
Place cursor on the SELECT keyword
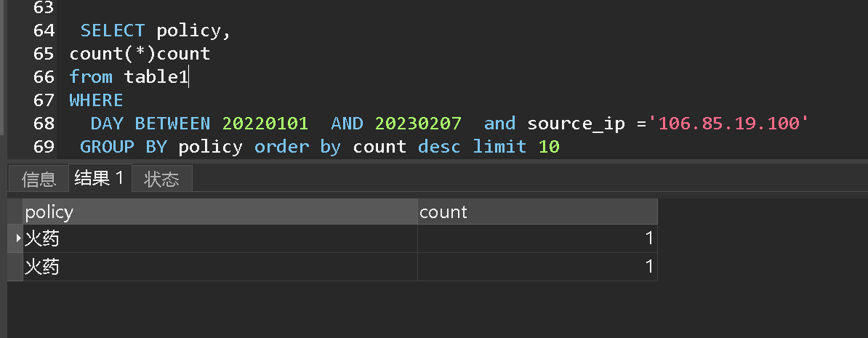click(113, 31)
